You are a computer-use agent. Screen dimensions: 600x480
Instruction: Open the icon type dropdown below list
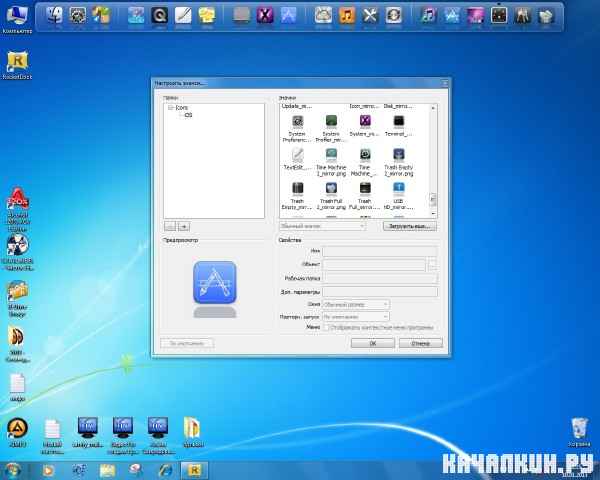click(322, 226)
